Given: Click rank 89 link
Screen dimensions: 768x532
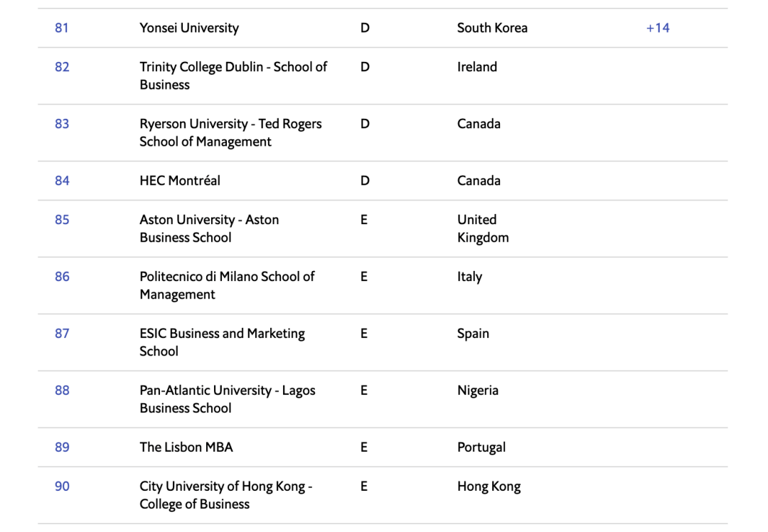Looking at the screenshot, I should (62, 447).
